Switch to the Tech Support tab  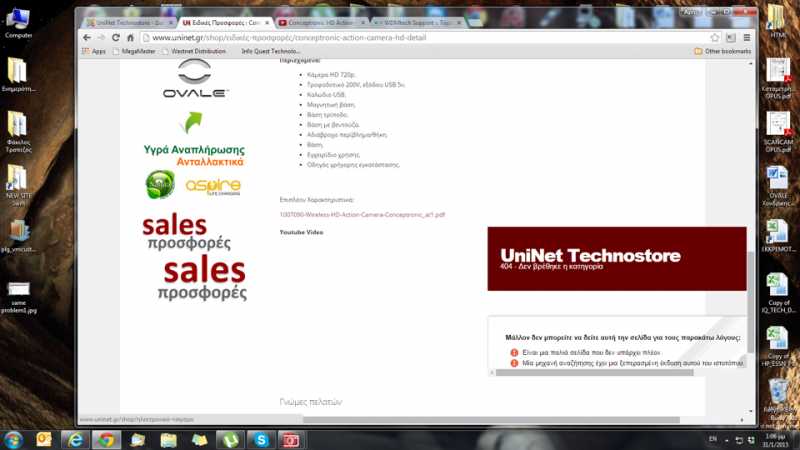point(415,23)
